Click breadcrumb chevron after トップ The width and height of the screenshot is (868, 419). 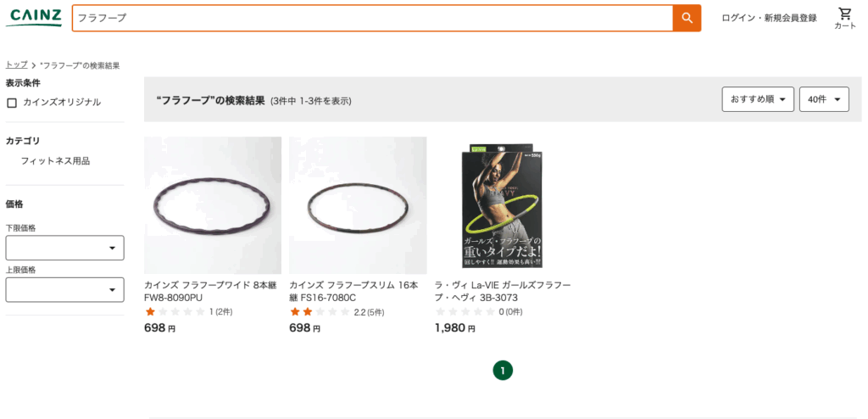coord(34,65)
